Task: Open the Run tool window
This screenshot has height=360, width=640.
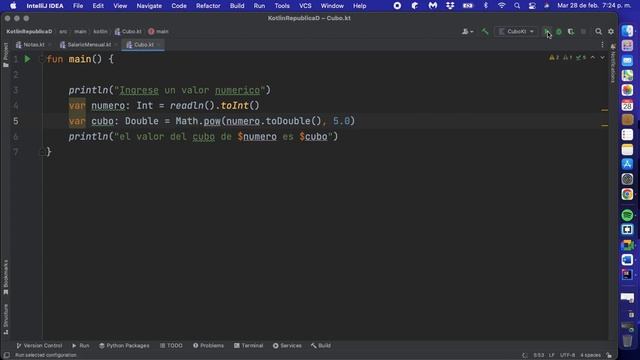Action: click(81, 346)
